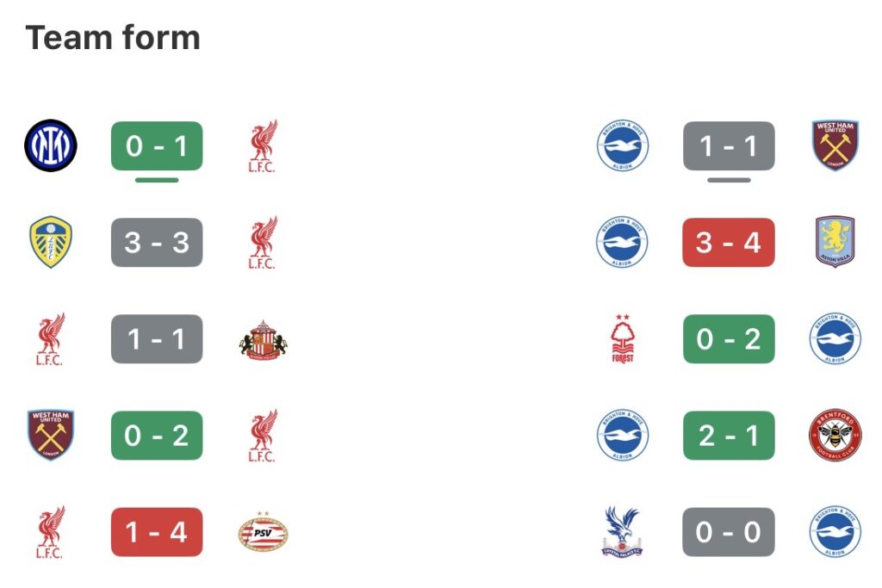
Task: Open the Inter vs Liverpool 0 - 1 result
Action: [157, 145]
